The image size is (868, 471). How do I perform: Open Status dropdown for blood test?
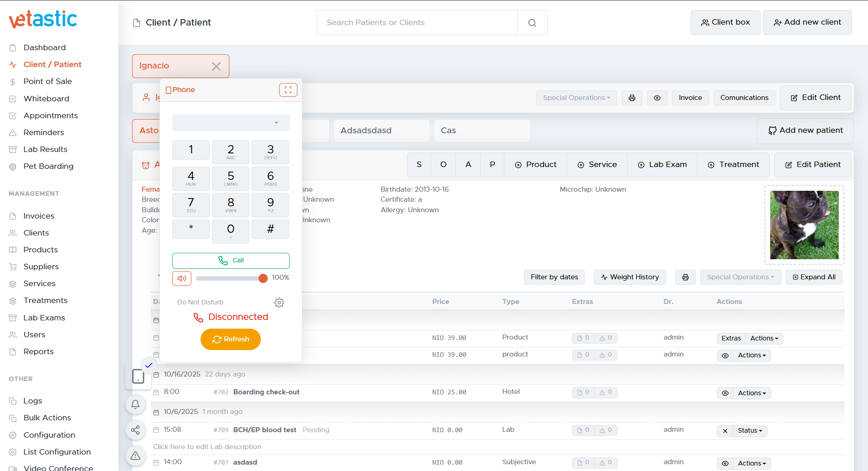(x=750, y=430)
